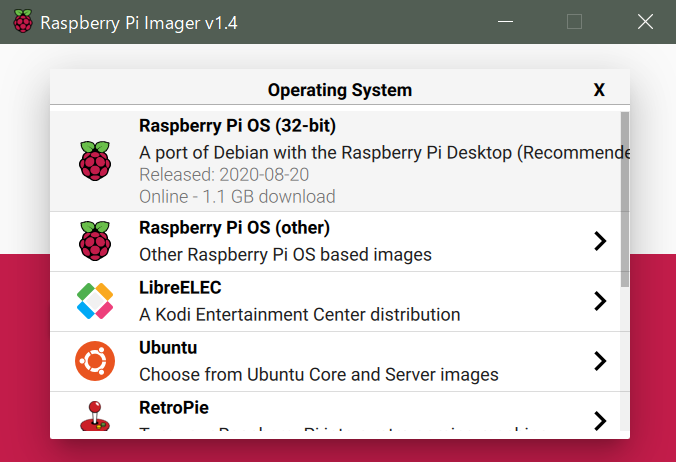Click the Raspberry Pi Imager title bar logo
This screenshot has height=462, width=676.
(23, 21)
